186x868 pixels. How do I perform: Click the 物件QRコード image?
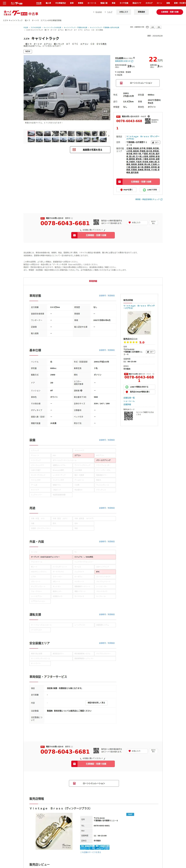coord(128,416)
